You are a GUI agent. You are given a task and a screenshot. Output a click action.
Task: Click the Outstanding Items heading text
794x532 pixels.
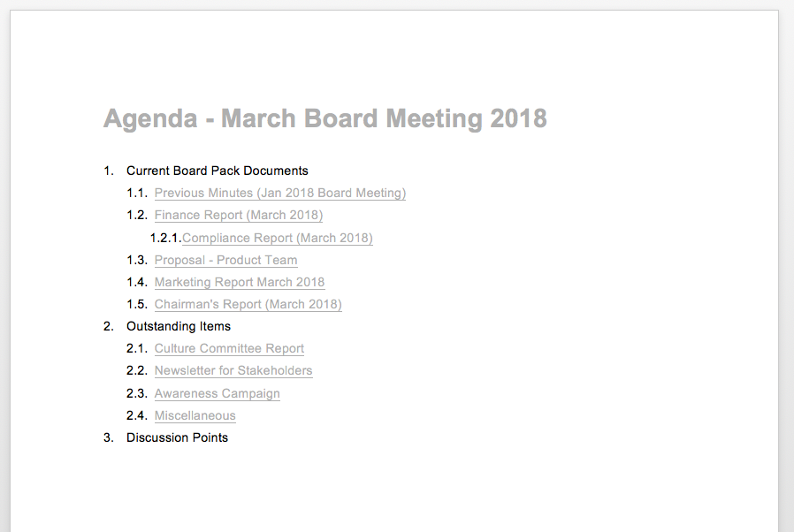[x=179, y=326]
